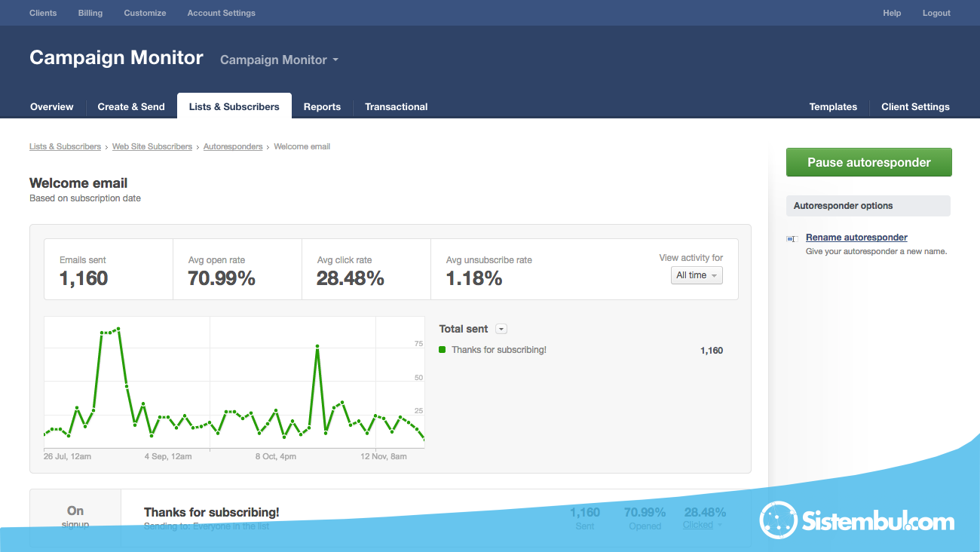Open the Transactional tab
The width and height of the screenshot is (980, 552).
pyautogui.click(x=397, y=106)
